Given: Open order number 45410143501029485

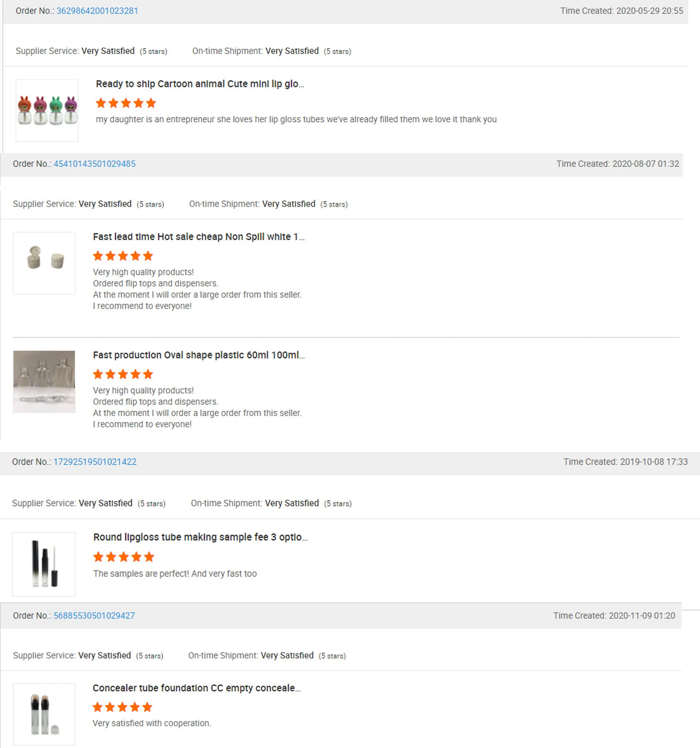Looking at the screenshot, I should click(x=94, y=164).
